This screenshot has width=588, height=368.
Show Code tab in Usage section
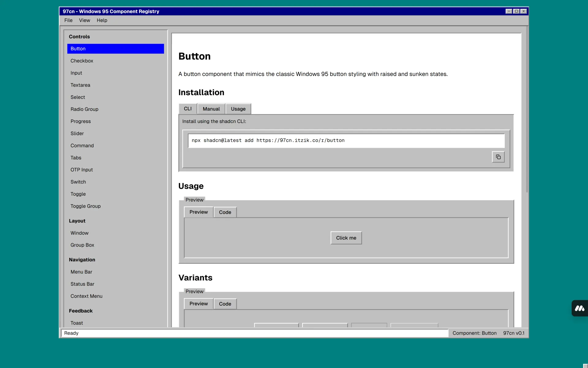pyautogui.click(x=225, y=212)
